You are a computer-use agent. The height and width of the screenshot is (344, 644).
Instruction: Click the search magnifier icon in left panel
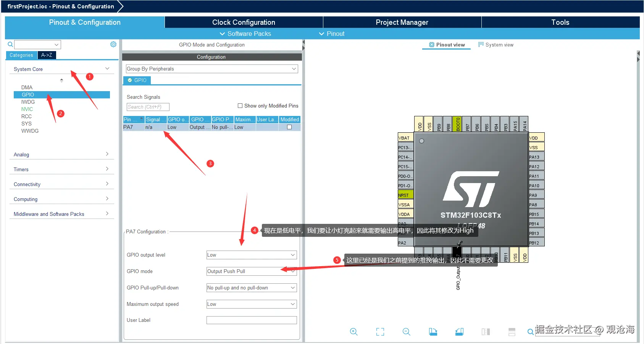[x=10, y=45]
